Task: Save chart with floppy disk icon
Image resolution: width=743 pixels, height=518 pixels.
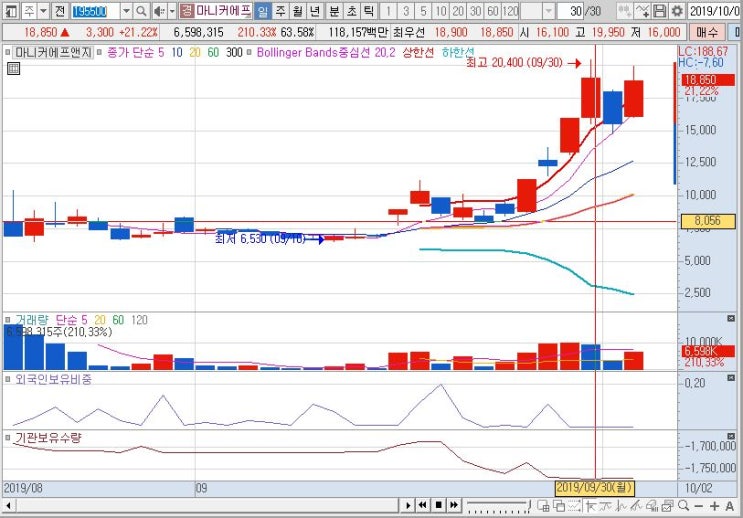Action: coord(660,11)
